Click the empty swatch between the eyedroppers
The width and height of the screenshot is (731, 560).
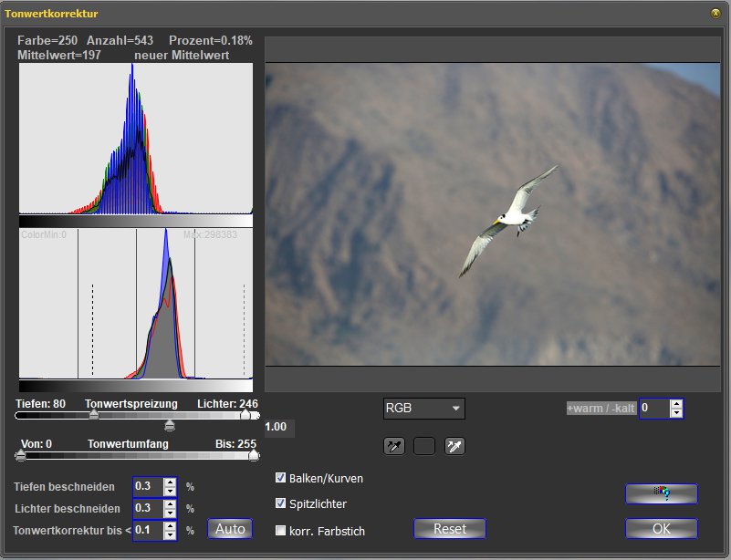click(x=424, y=446)
